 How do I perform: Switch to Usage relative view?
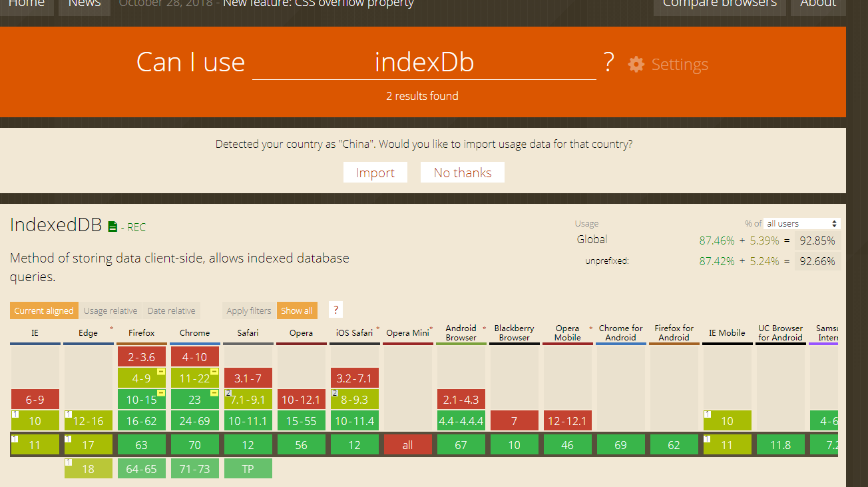click(x=110, y=310)
